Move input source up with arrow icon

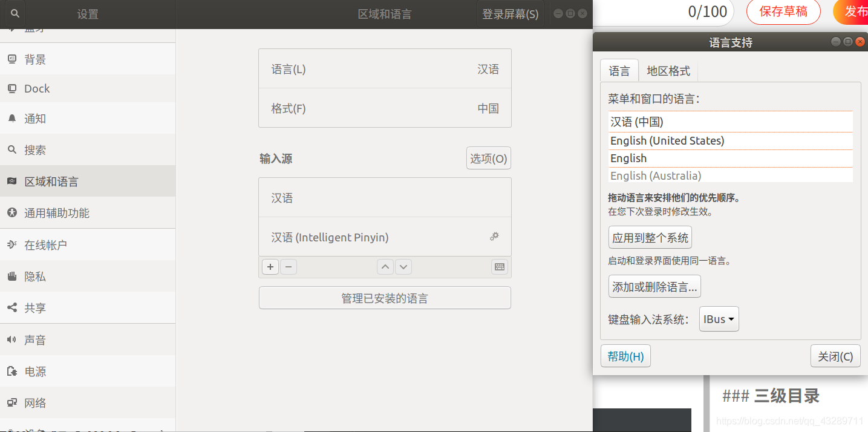point(385,266)
